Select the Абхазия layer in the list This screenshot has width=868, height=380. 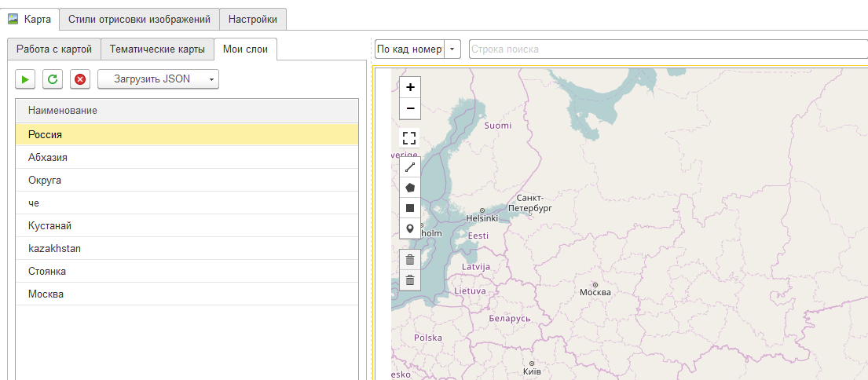tap(48, 157)
